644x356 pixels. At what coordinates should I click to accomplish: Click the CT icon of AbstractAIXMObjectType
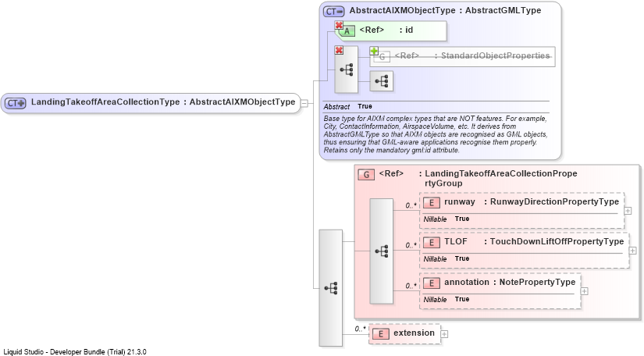pyautogui.click(x=333, y=12)
